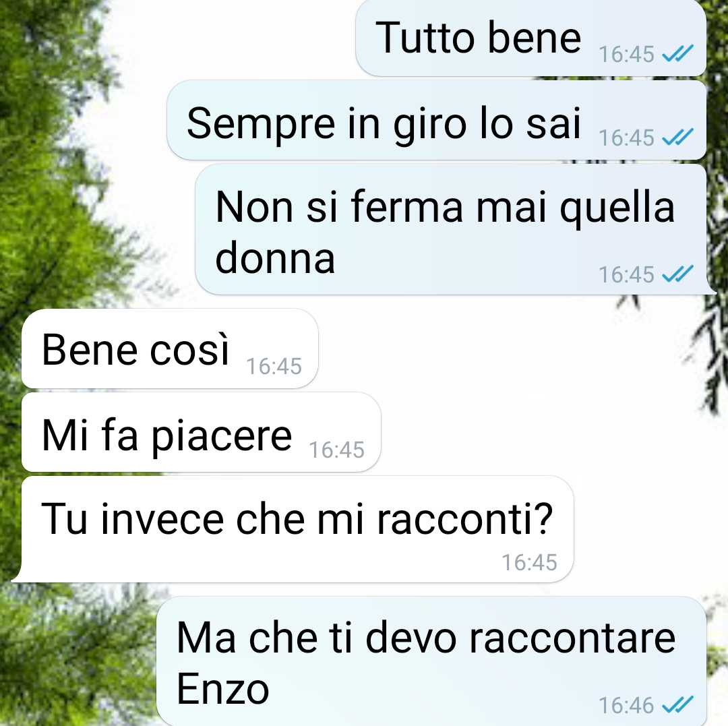Tap the read checkmarks on 'Sempre in giro lo sai'
The image size is (728, 726).
point(677,137)
